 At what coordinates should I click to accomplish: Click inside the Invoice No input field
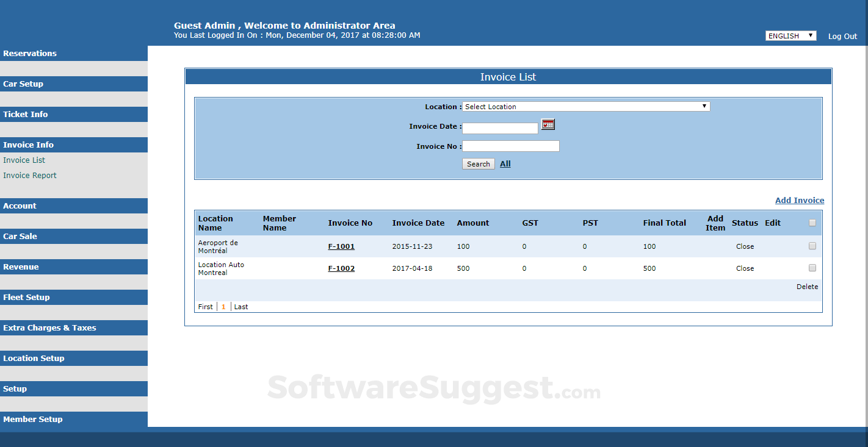[510, 146]
